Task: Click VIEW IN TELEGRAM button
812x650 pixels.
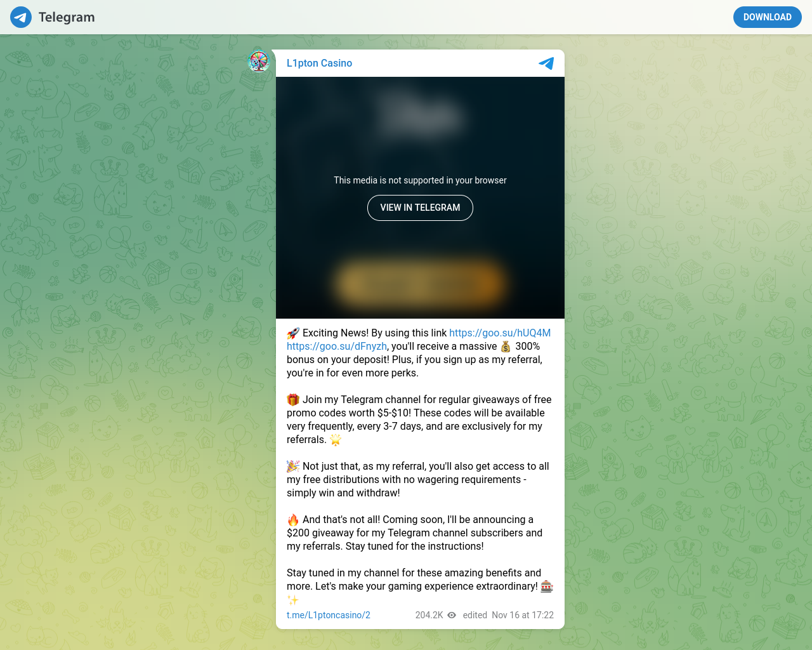Action: pos(420,208)
